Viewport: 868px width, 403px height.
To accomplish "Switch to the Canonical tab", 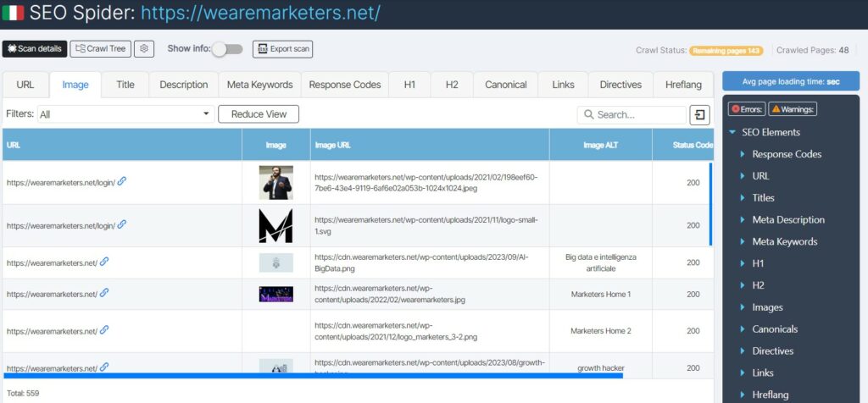I will [505, 85].
